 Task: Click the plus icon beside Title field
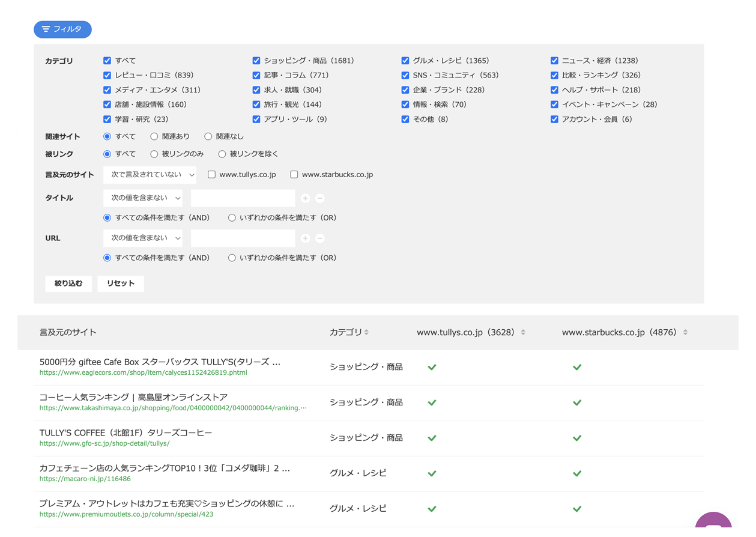(x=305, y=198)
